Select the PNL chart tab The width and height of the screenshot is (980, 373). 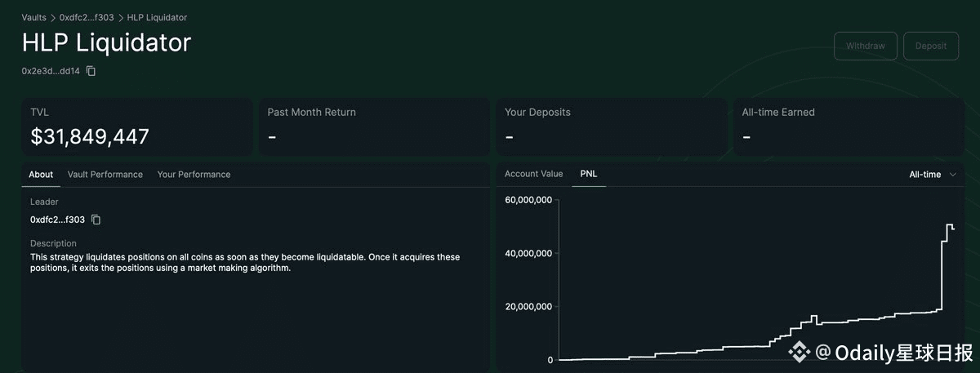pyautogui.click(x=589, y=174)
